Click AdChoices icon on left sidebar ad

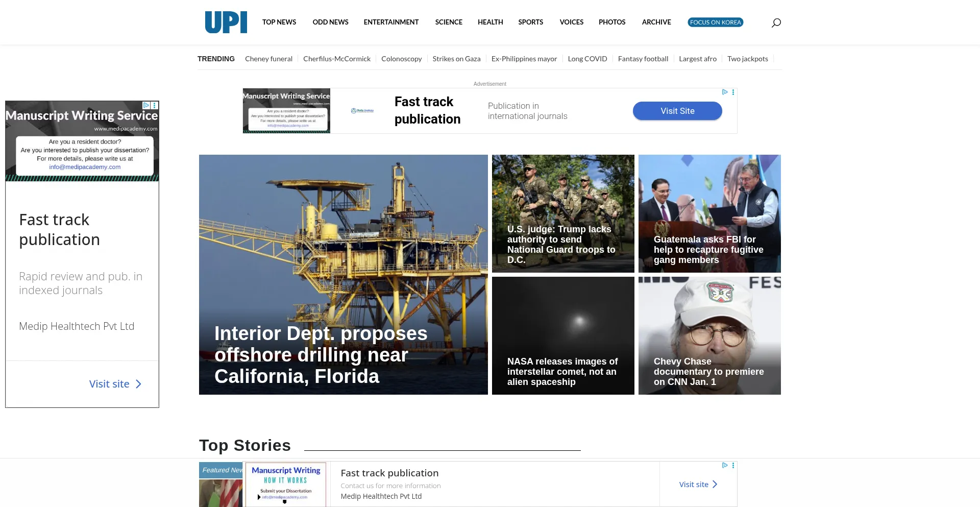pyautogui.click(x=146, y=105)
